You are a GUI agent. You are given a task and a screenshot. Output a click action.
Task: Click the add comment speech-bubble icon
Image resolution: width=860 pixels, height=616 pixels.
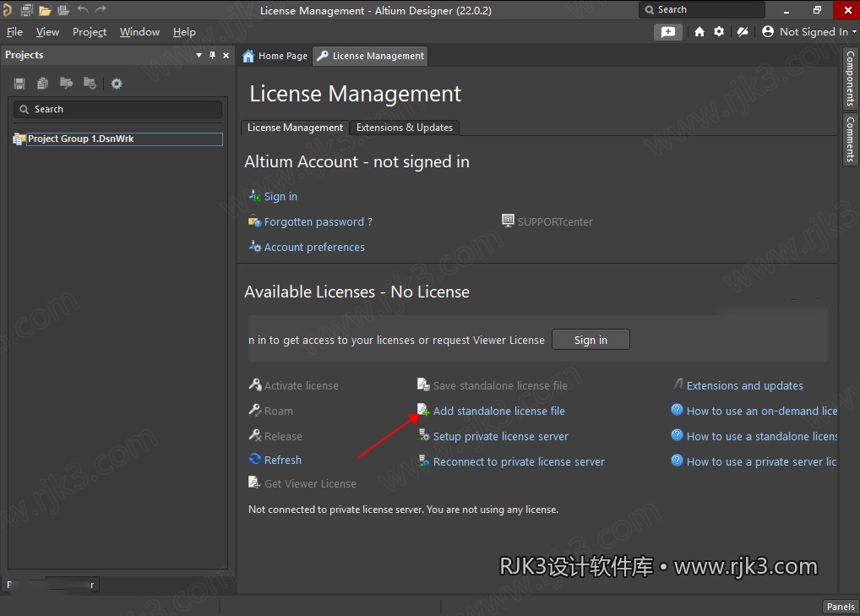point(668,32)
